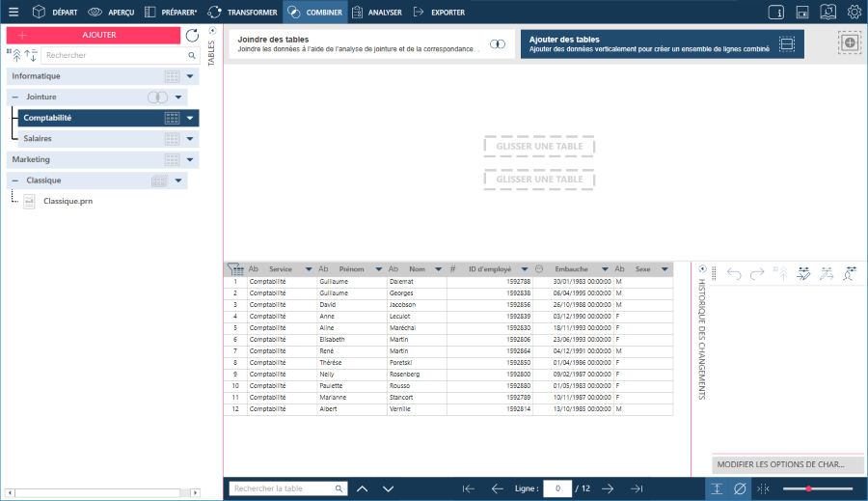Collapse the Jointure tree node
Screen dimensions: 868x501
pyautogui.click(x=14, y=97)
